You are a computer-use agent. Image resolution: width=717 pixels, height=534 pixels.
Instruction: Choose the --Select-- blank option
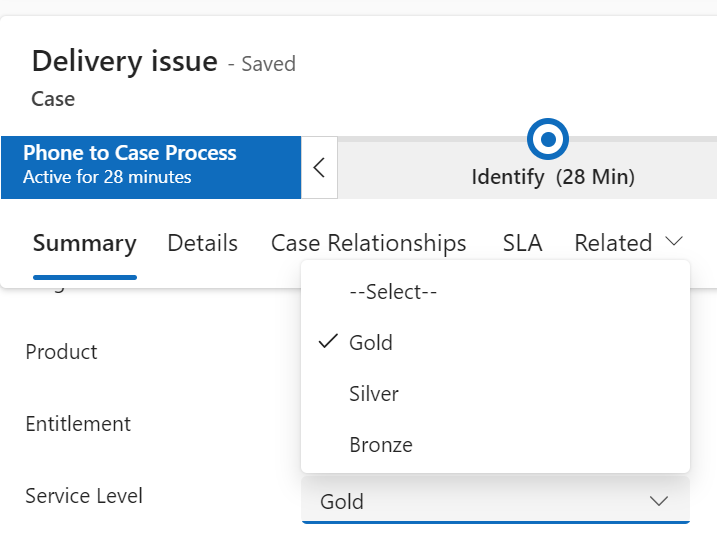click(x=394, y=292)
